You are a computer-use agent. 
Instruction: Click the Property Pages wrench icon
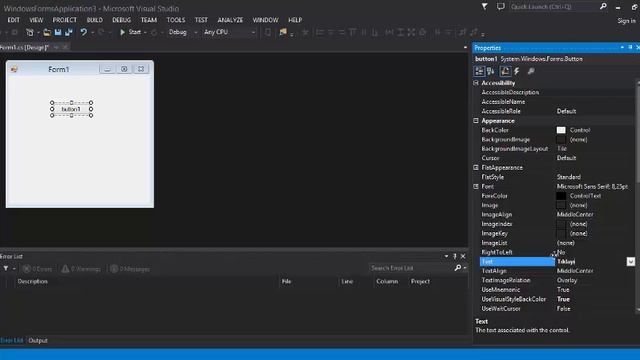531,71
